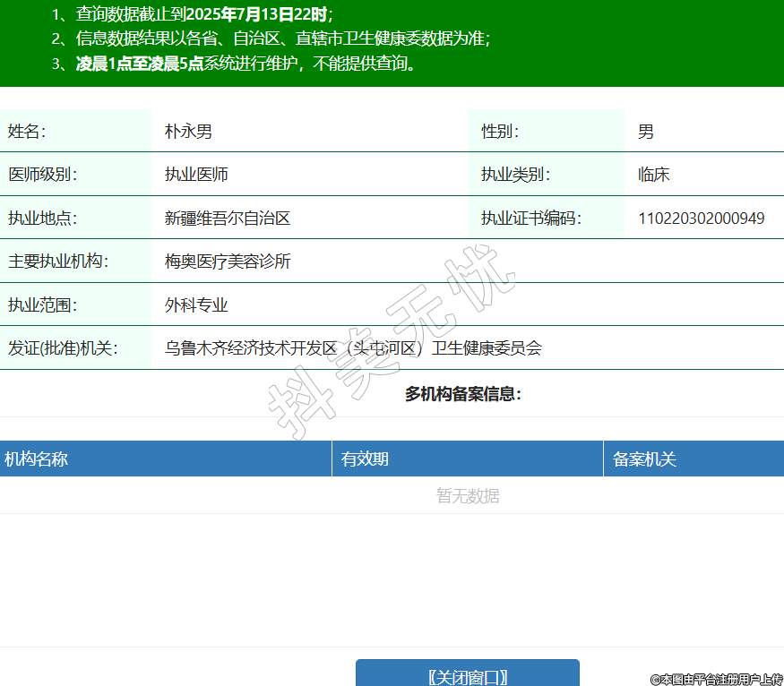Click the 梅奥医疗美容诊所 institution name
Screen dimensions: 784x686
(228, 262)
